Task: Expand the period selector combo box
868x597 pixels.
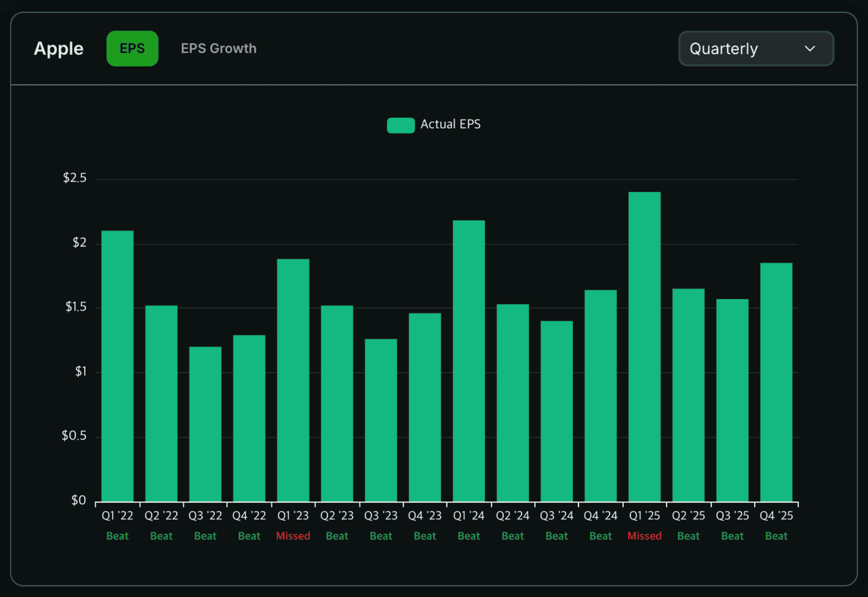Action: pyautogui.click(x=755, y=48)
